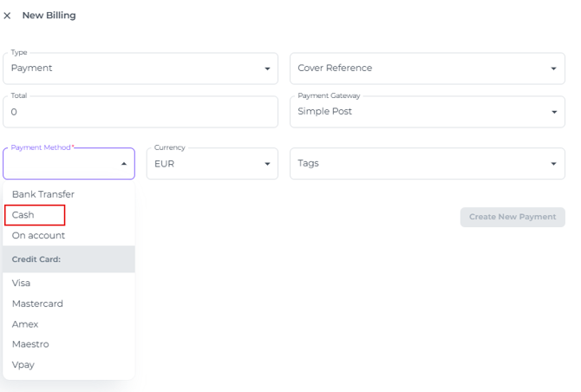Screen dimensions: 581x392
Task: Expand the Cover Reference dropdown
Action: click(x=427, y=69)
